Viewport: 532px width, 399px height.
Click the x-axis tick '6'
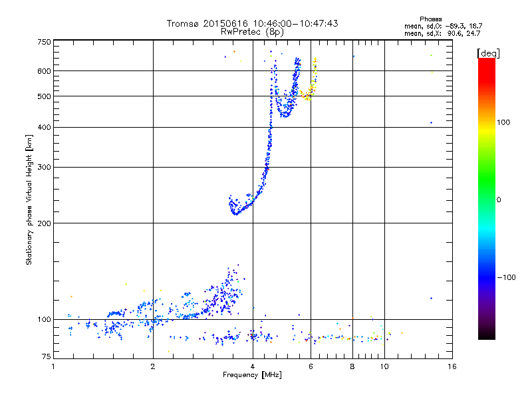coord(311,366)
